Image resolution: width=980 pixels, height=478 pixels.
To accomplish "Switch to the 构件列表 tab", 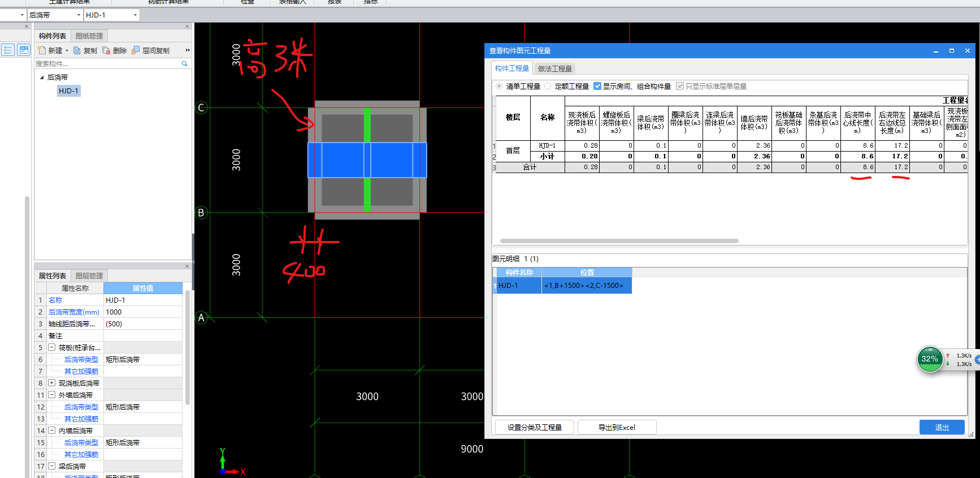I will (x=53, y=36).
